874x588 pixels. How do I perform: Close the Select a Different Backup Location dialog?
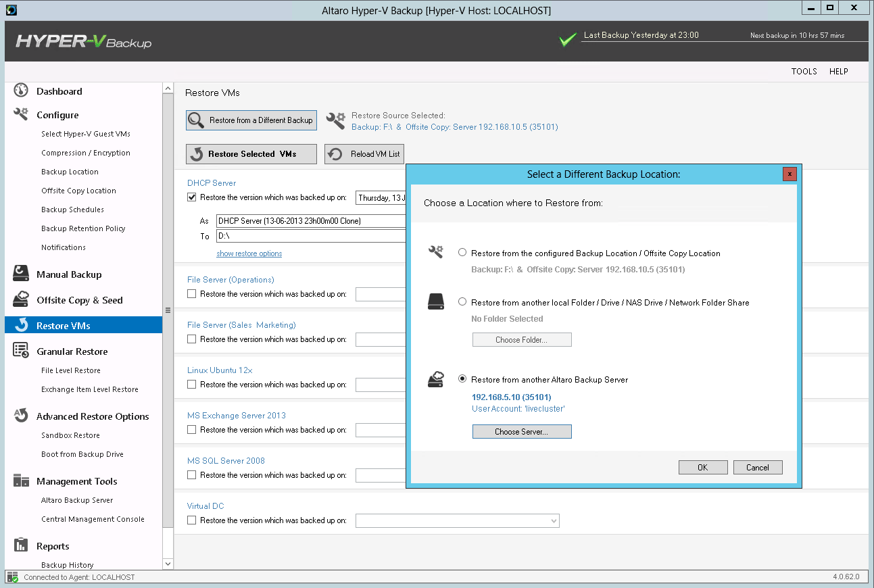click(x=790, y=174)
